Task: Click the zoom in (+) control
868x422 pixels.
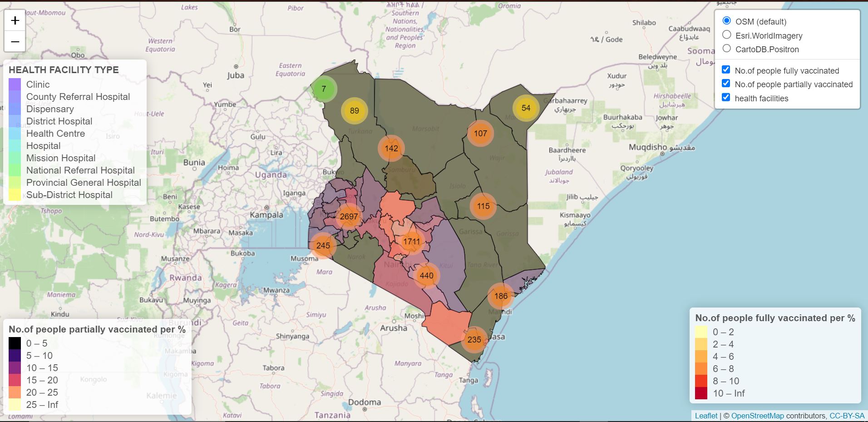Action: 15,20
